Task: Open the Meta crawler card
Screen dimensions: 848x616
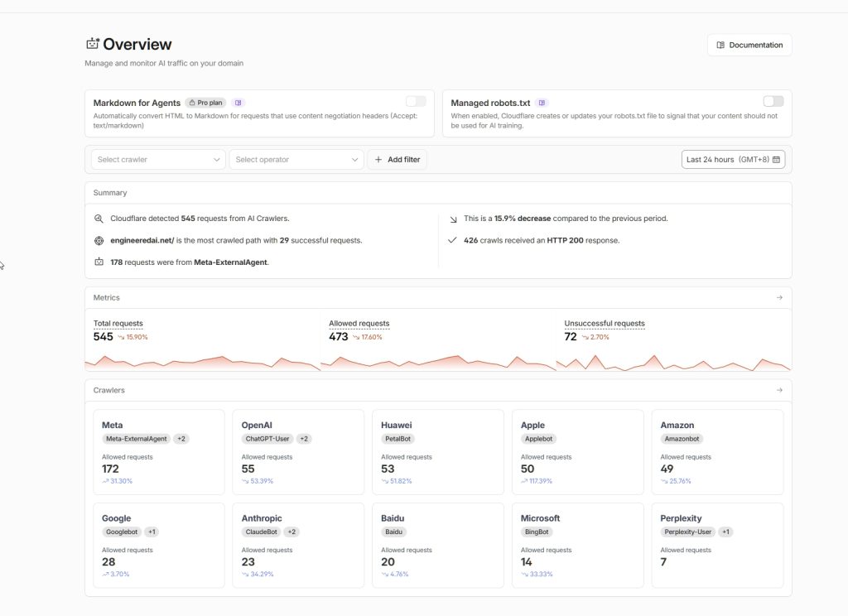Action: (x=159, y=452)
